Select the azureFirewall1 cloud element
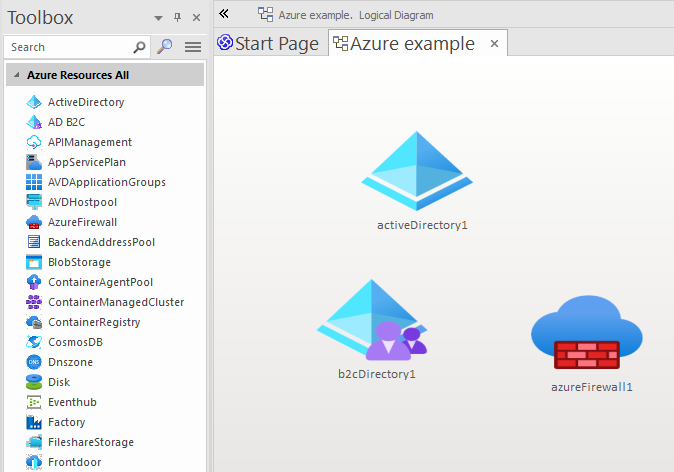 coord(587,332)
